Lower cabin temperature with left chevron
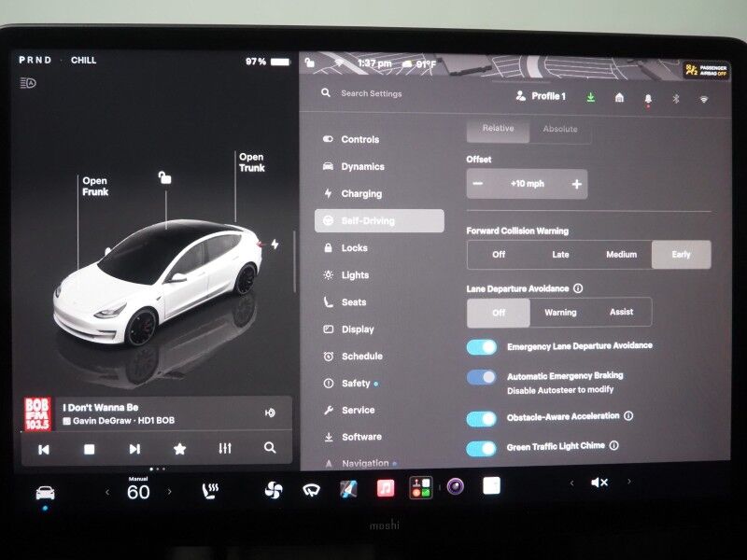Screen dimensions: 747x560 (107, 492)
